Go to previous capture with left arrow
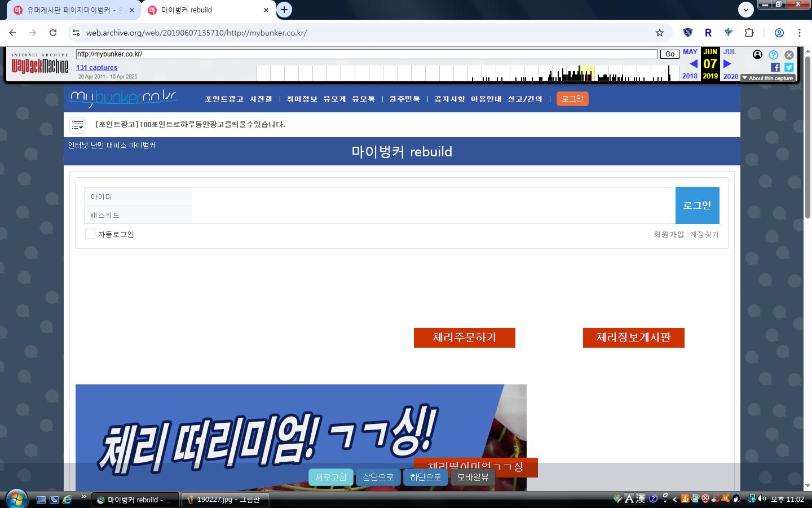Viewport: 812px width, 508px height. 693,64
